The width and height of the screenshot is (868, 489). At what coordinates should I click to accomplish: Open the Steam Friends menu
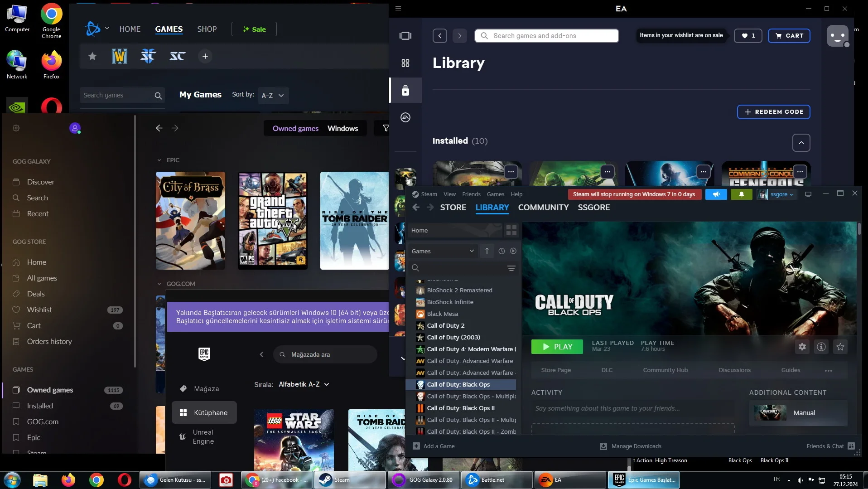471,194
